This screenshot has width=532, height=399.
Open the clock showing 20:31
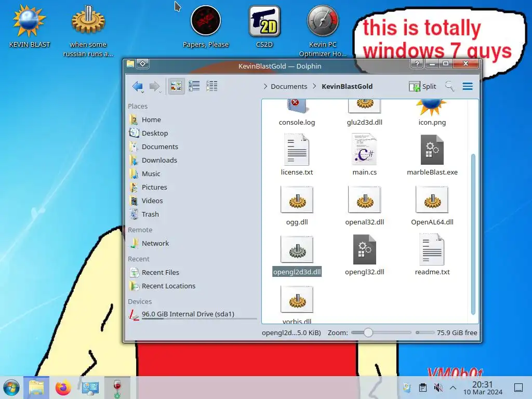coord(483,388)
